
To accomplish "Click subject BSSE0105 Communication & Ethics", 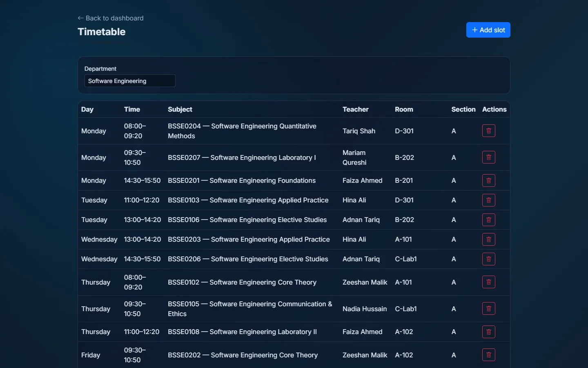I will (x=250, y=309).
